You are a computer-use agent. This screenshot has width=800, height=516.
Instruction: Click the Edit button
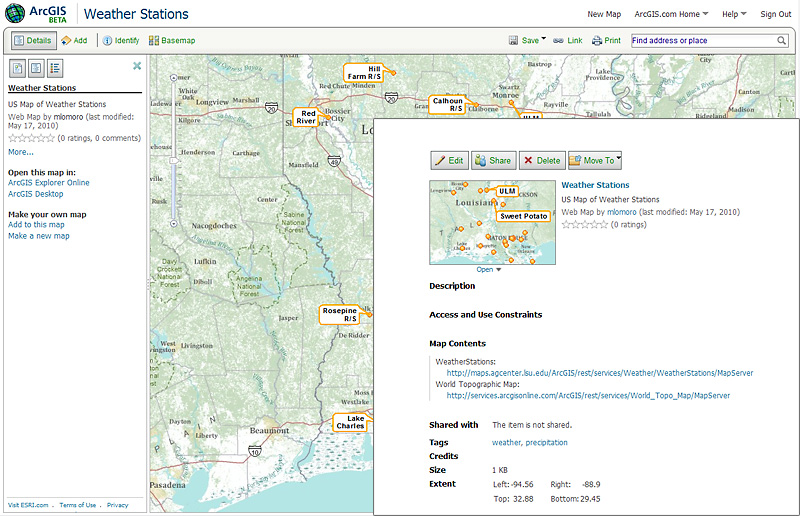click(449, 160)
